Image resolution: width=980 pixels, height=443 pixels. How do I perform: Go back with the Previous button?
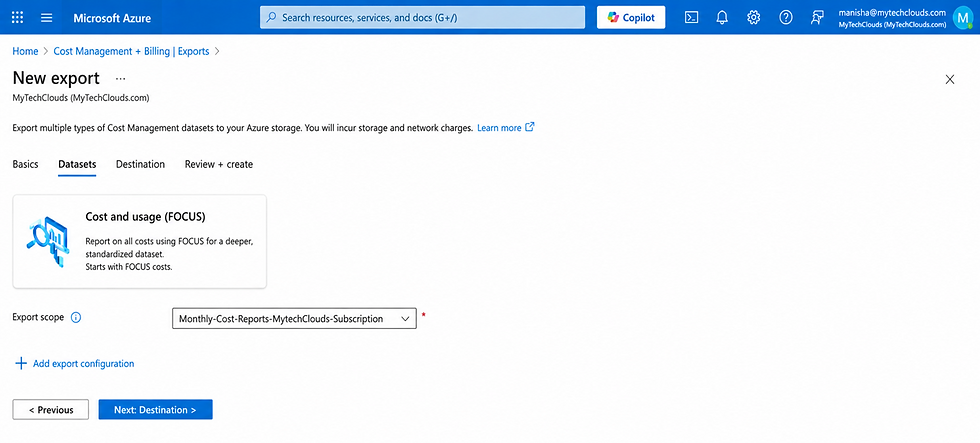(51, 410)
